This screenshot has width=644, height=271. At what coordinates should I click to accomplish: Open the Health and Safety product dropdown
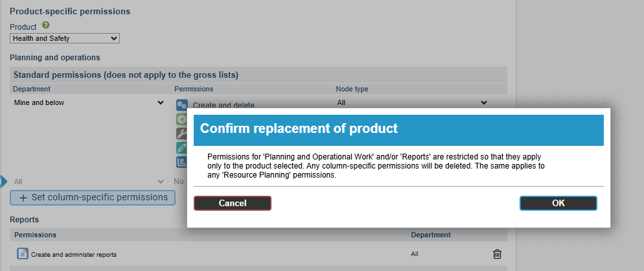pyautogui.click(x=65, y=38)
